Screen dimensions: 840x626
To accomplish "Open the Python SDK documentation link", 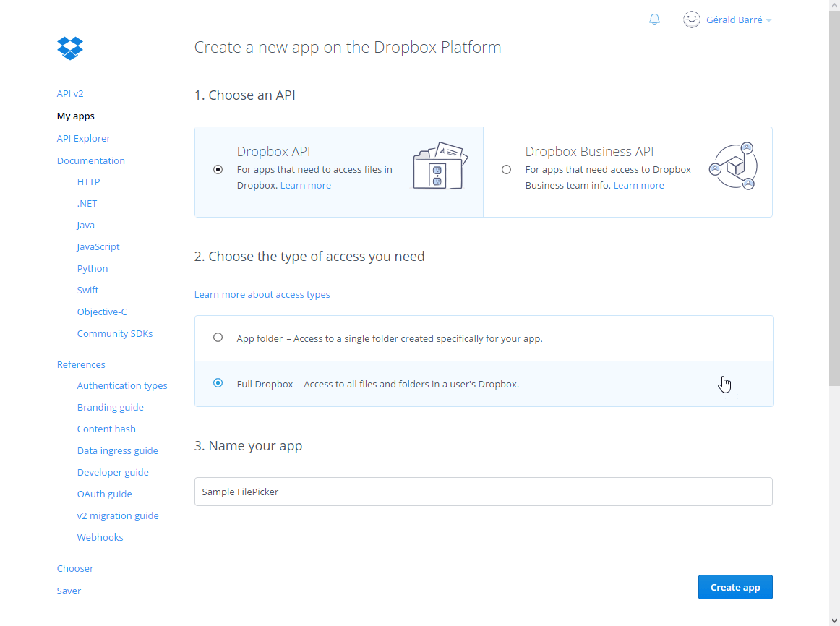I will [92, 268].
